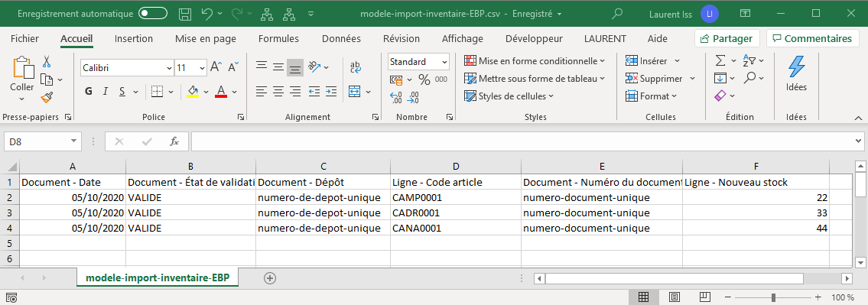
Task: Switch to the Insertion tab
Action: click(133, 39)
